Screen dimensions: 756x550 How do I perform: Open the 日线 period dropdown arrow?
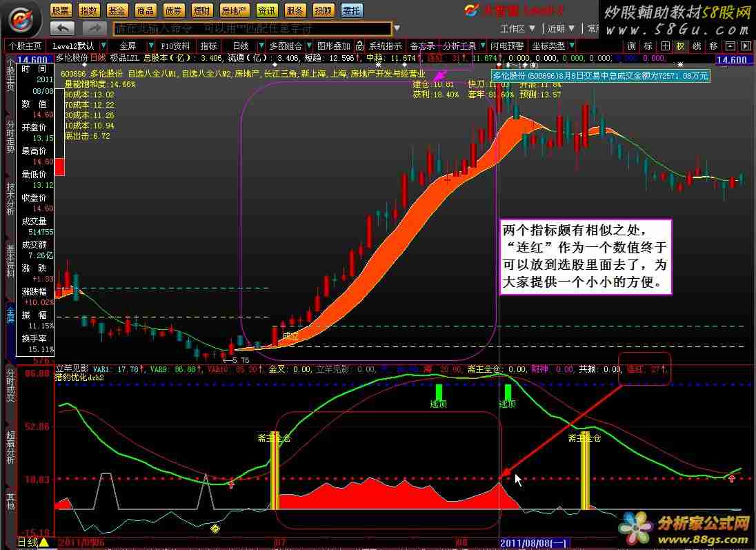tap(261, 46)
